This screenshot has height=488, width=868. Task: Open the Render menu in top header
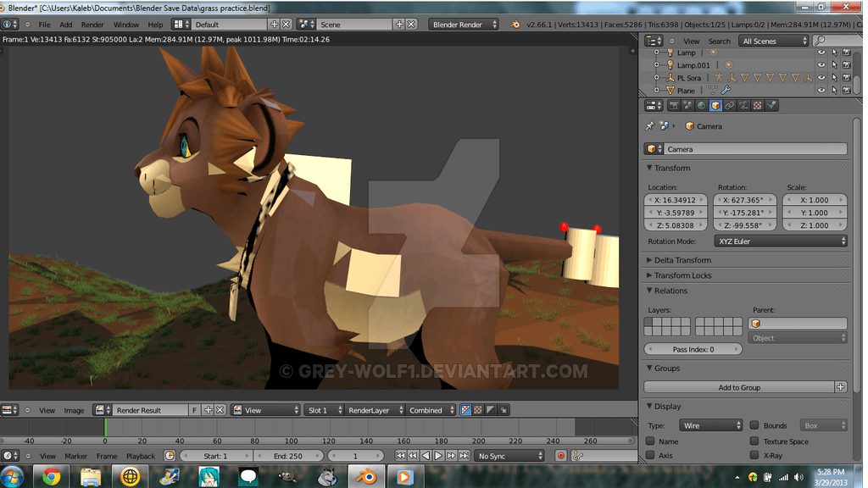point(92,25)
